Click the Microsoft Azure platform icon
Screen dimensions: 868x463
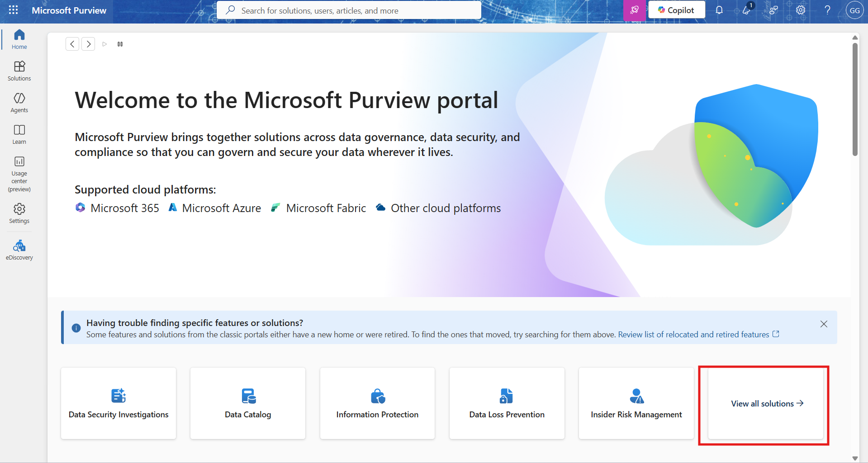[x=173, y=208]
